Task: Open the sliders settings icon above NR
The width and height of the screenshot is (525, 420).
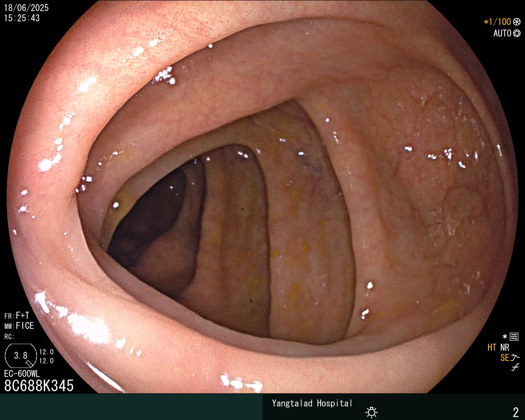Action: click(514, 337)
